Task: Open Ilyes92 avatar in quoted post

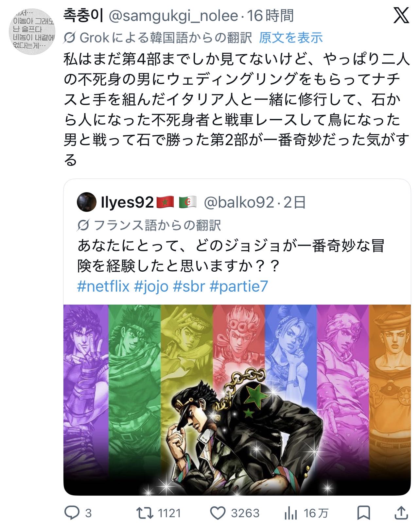Action: click(x=86, y=202)
